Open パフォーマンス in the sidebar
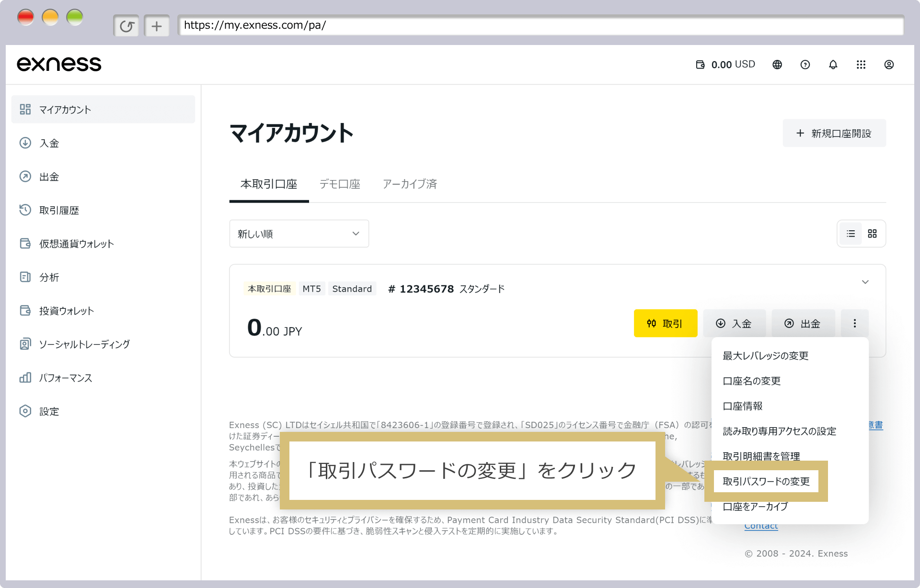 [x=103, y=377]
